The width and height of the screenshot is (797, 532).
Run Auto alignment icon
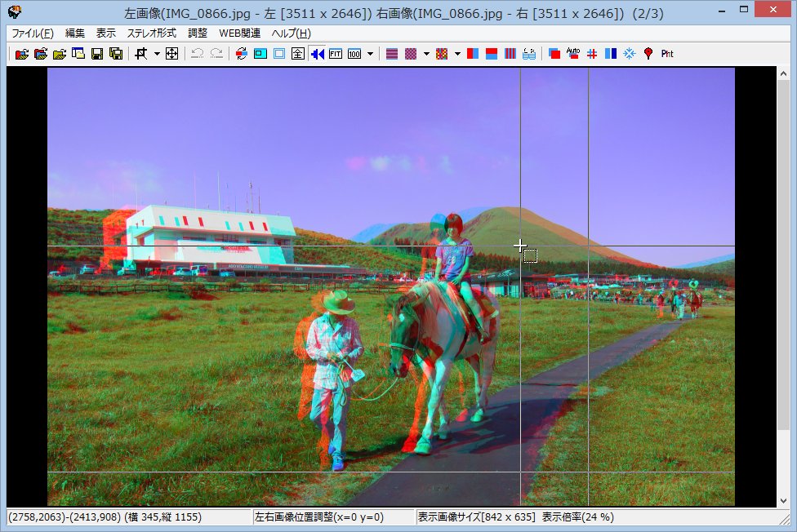click(573, 54)
